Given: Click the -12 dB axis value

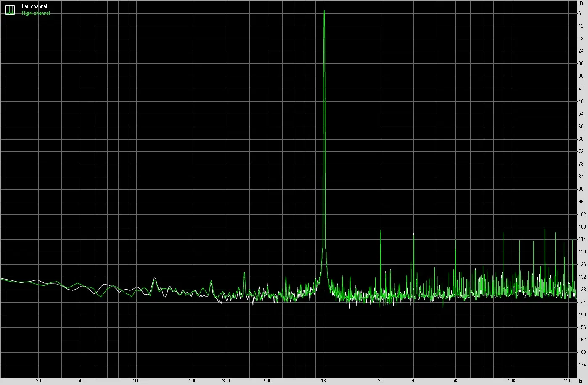Looking at the screenshot, I should pyautogui.click(x=580, y=26).
